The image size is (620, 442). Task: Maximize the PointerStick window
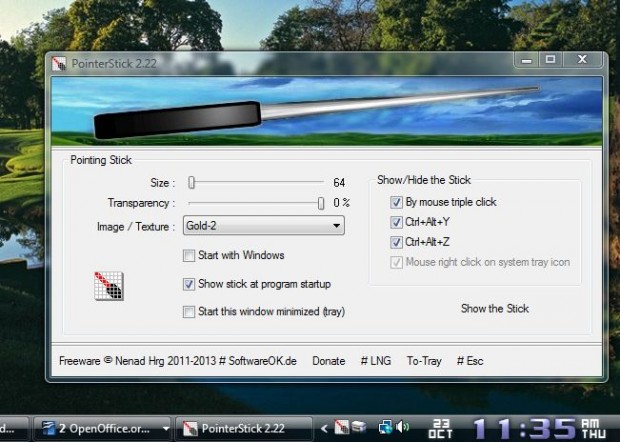coord(550,60)
